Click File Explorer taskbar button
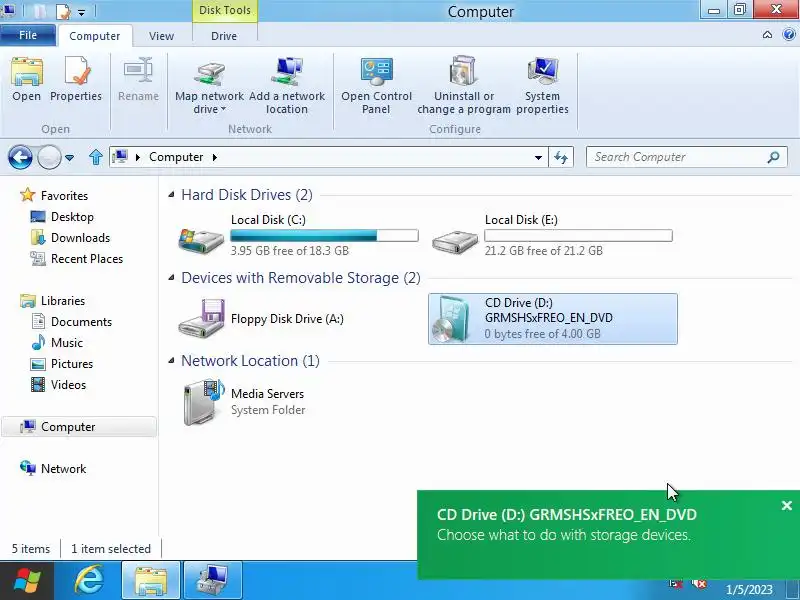 [151, 581]
